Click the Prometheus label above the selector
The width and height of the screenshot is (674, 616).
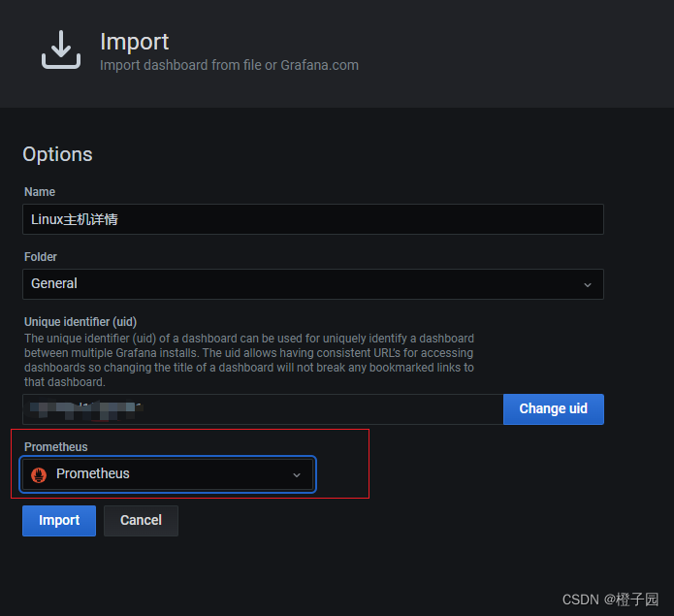56,447
